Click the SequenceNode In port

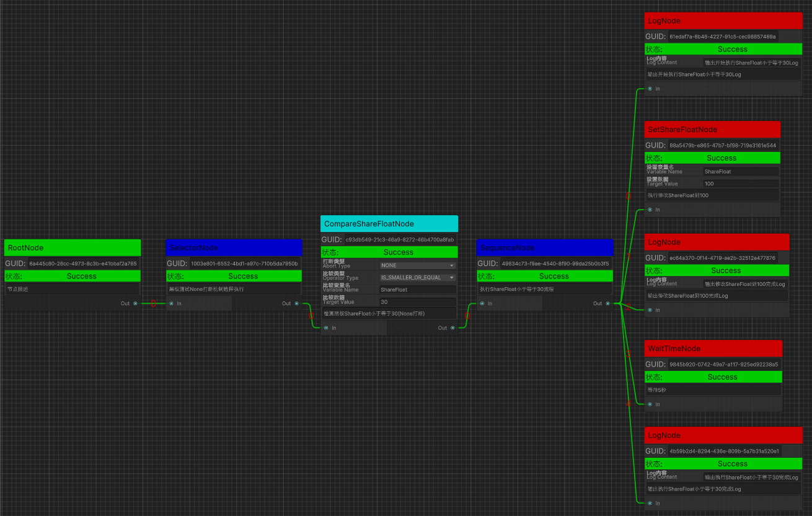point(482,303)
